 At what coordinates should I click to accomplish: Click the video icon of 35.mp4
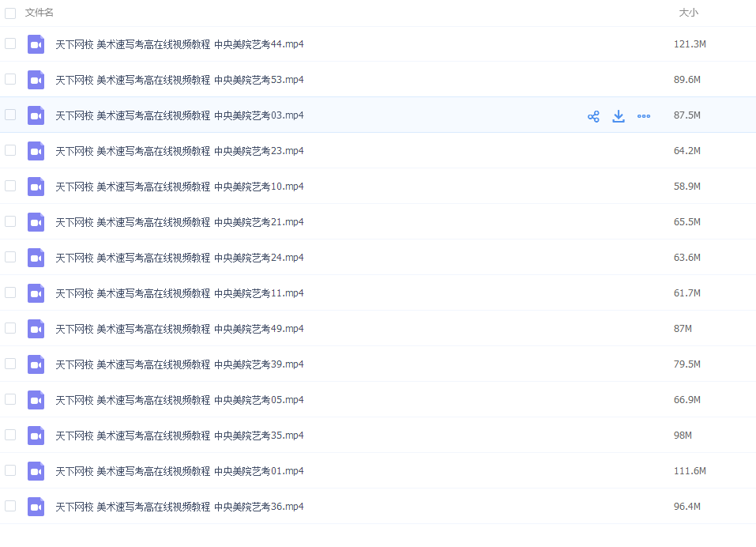point(36,436)
